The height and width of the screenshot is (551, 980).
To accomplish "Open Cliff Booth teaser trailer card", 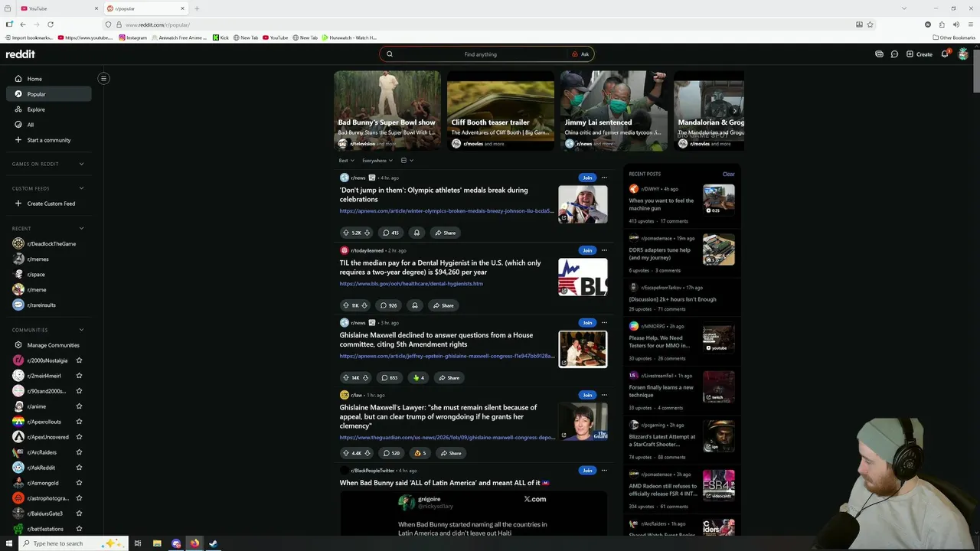I will point(501,111).
